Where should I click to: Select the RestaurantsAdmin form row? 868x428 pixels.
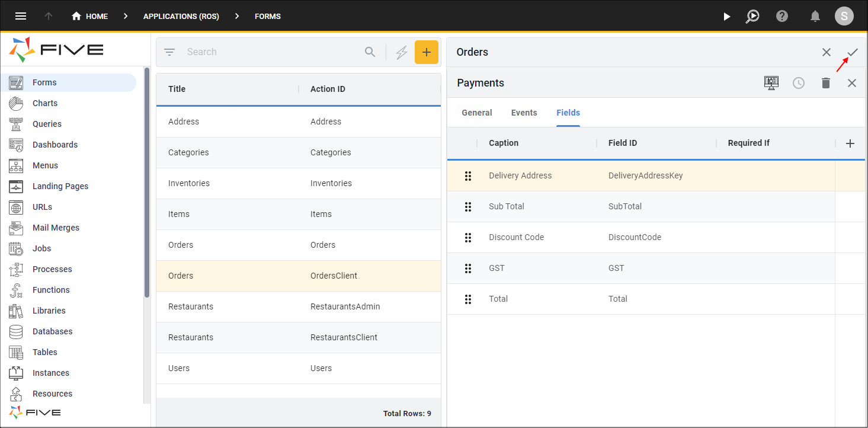(299, 306)
